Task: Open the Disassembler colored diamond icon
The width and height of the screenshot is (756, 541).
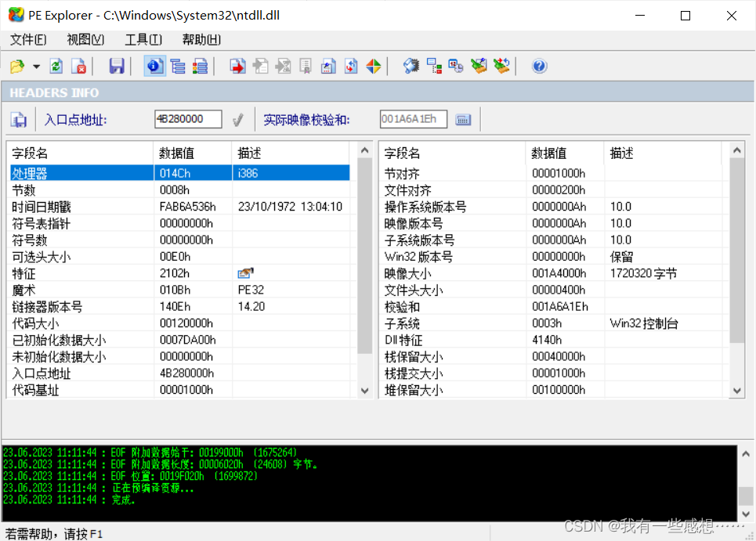Action: 374,66
